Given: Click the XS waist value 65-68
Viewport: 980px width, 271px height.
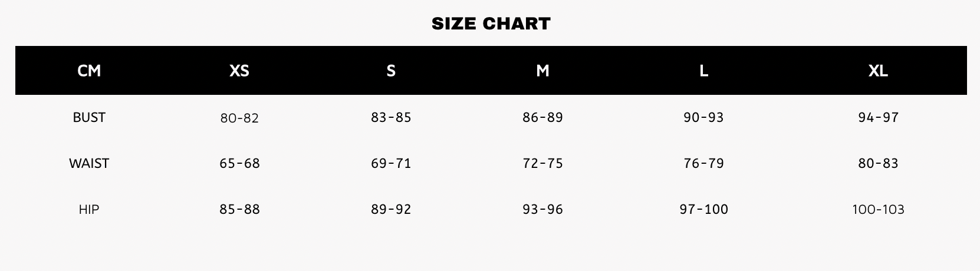Looking at the screenshot, I should 239,163.
